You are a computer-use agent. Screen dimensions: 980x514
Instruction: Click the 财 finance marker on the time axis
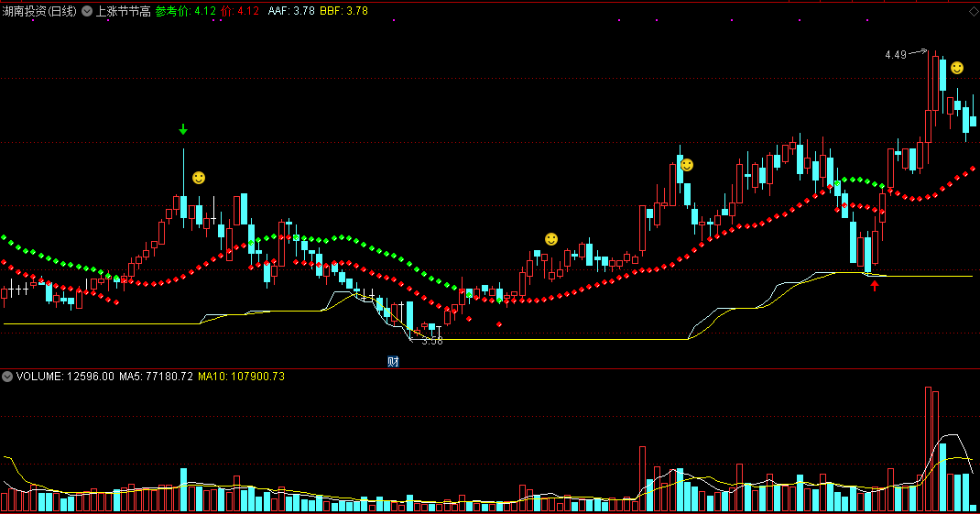click(x=393, y=361)
